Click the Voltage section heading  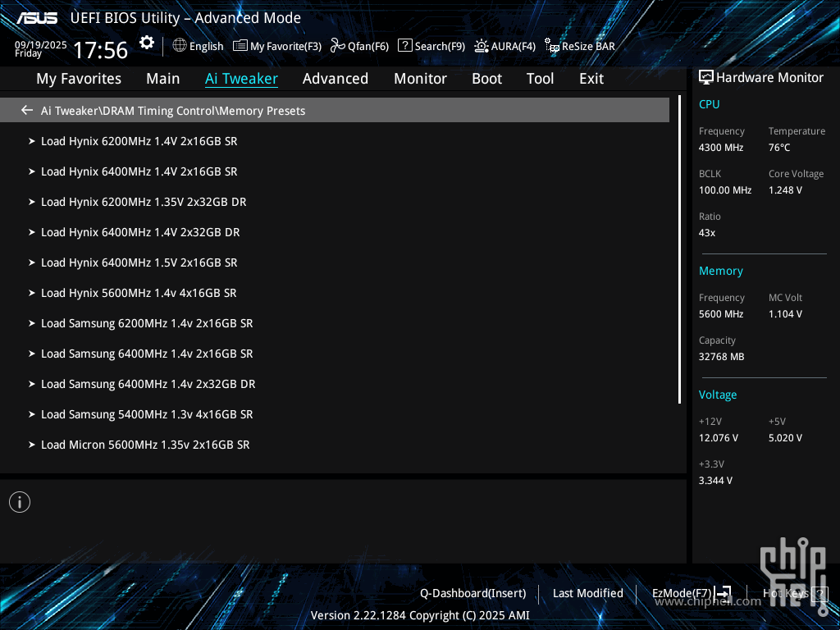click(x=718, y=395)
